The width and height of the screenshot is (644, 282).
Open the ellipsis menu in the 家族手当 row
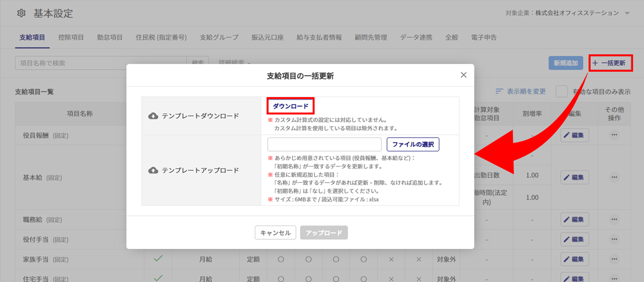tap(614, 259)
